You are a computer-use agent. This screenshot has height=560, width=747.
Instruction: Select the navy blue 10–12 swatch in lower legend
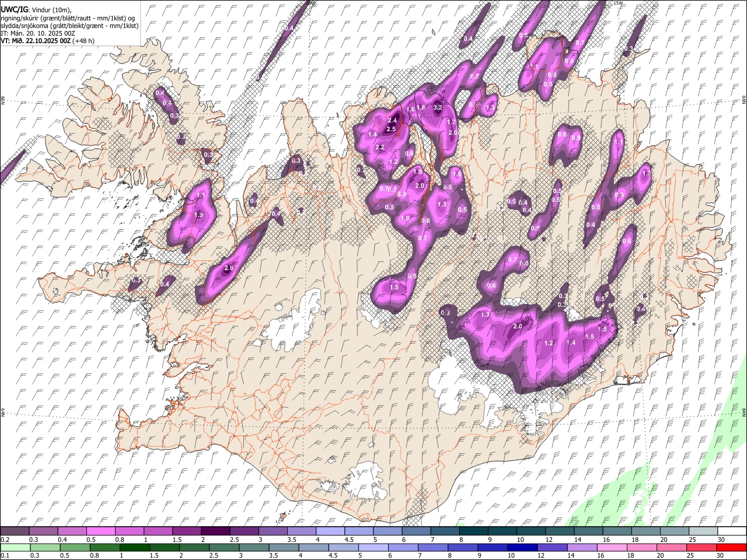(x=522, y=547)
